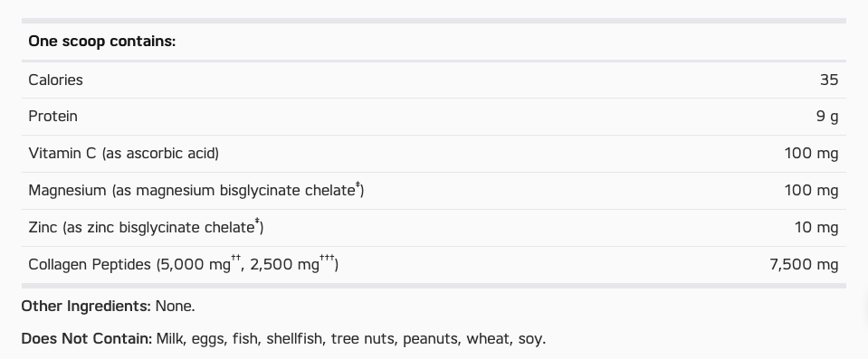Select the Protein row label
This screenshot has height=359, width=868.
(x=52, y=116)
